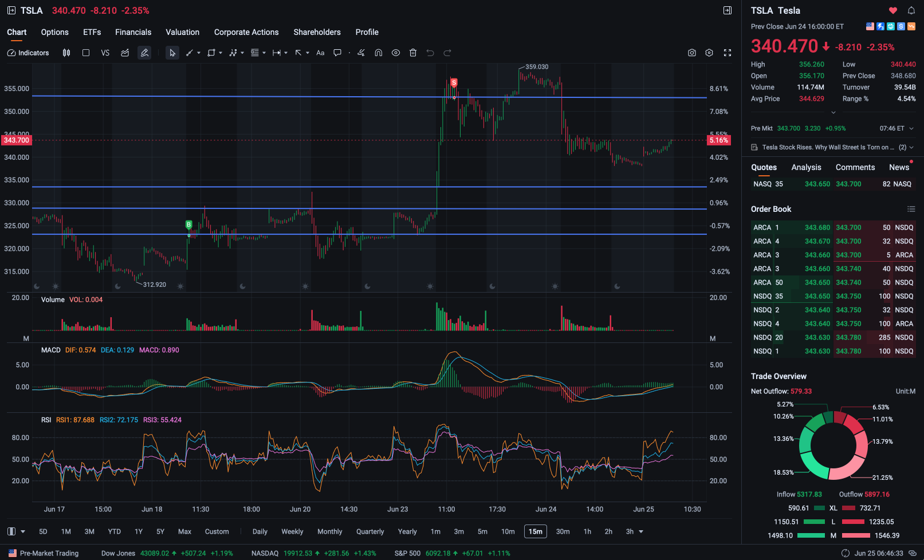The width and height of the screenshot is (924, 560).
Task: Open the VS compare tool
Action: [105, 53]
